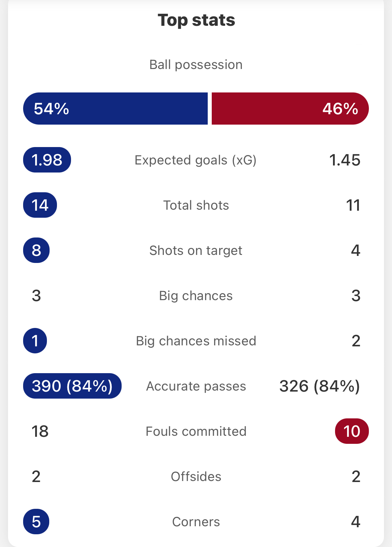Tap the 1.45 xG value

coord(345,160)
